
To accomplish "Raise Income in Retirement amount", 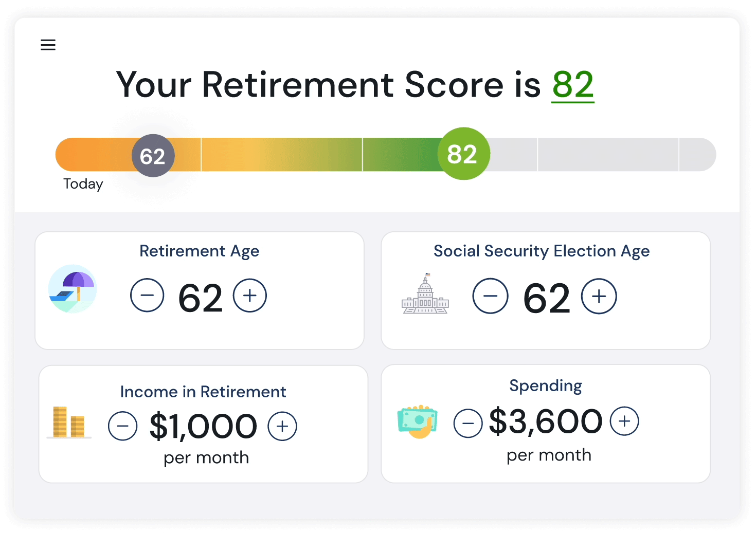I will click(x=282, y=426).
